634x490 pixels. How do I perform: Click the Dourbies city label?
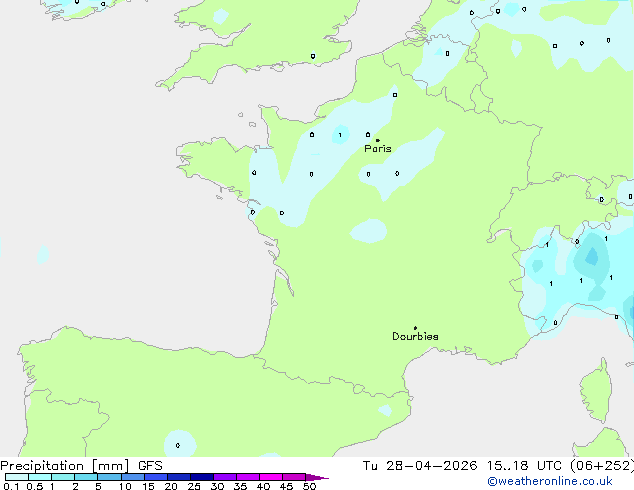[x=415, y=336]
